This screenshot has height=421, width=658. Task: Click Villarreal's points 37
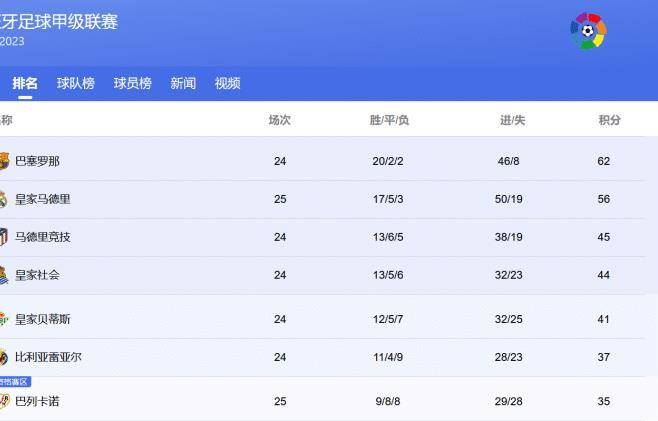[603, 357]
